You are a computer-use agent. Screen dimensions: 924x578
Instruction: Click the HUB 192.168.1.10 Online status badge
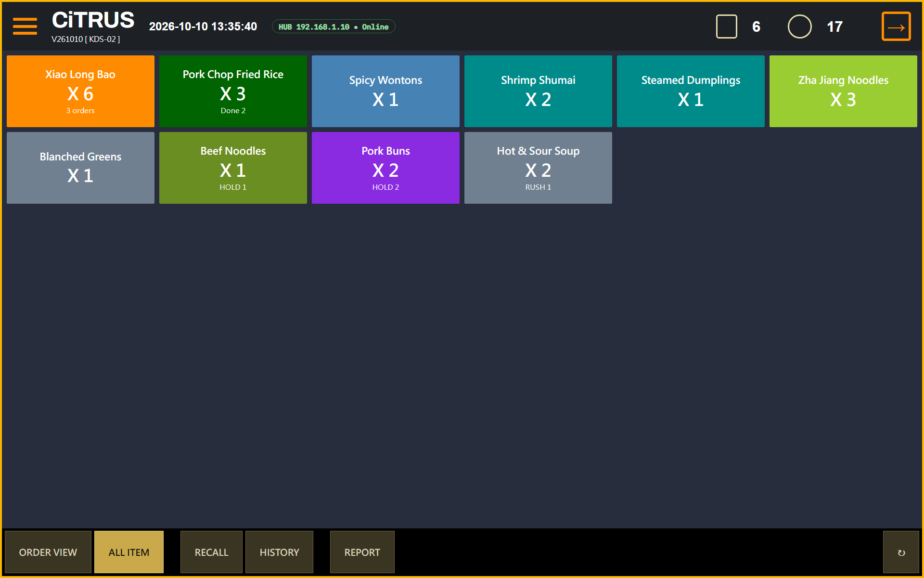334,26
